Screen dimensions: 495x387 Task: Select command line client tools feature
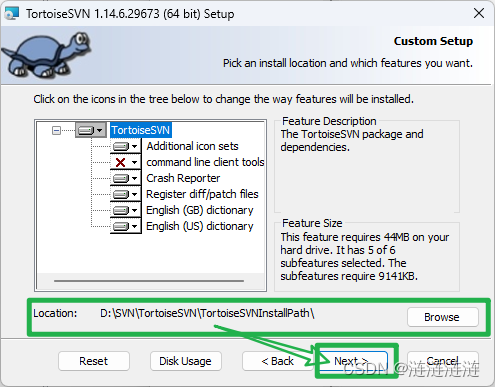click(x=205, y=162)
